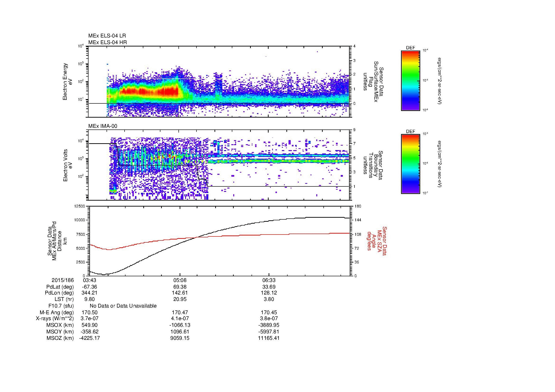Screen dimensions: 555x392
Task: Click 'No Data or Data Unavailable' text
Action: pos(123,306)
